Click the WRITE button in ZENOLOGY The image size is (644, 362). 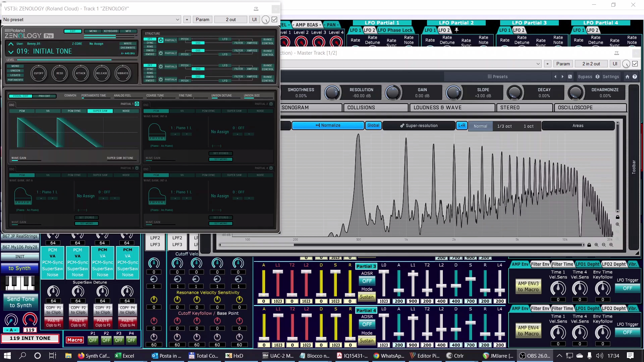point(128,43)
